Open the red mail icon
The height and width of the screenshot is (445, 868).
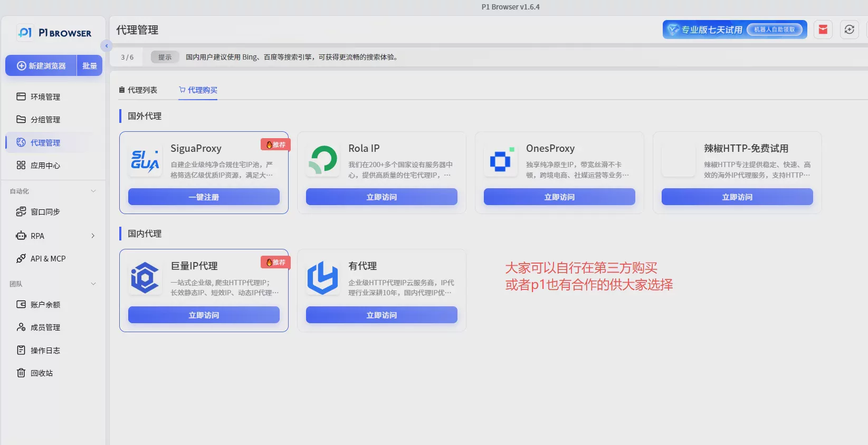823,30
